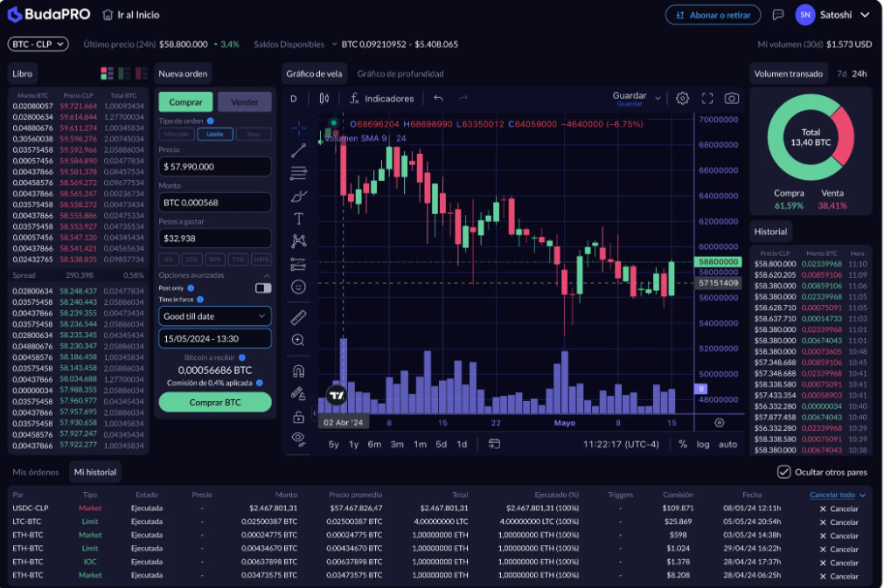Click the Comprar BTC button
This screenshot has height=588, width=884.
pyautogui.click(x=215, y=402)
